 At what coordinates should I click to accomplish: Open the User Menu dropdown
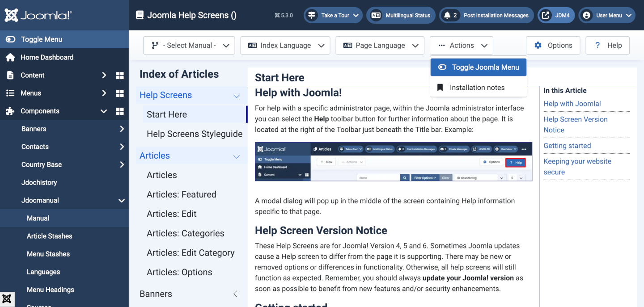[x=607, y=15]
